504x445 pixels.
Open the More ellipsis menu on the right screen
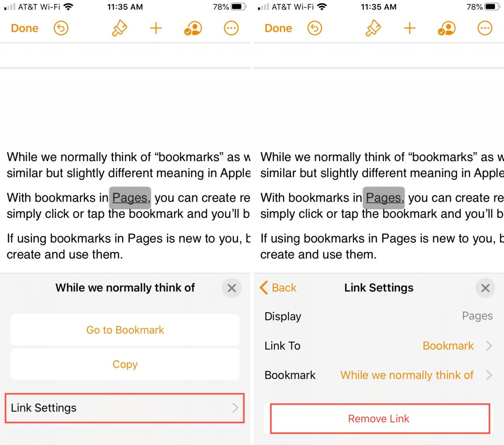point(485,28)
